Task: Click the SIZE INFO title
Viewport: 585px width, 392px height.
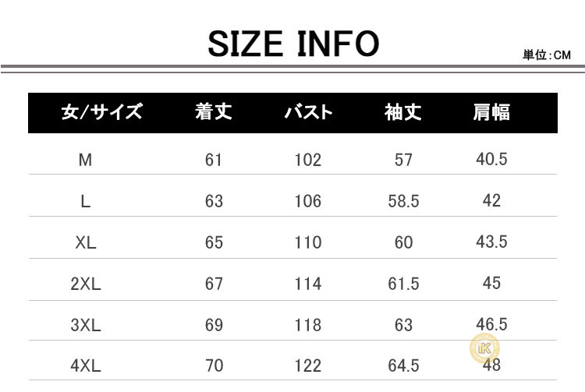Action: pos(293,44)
